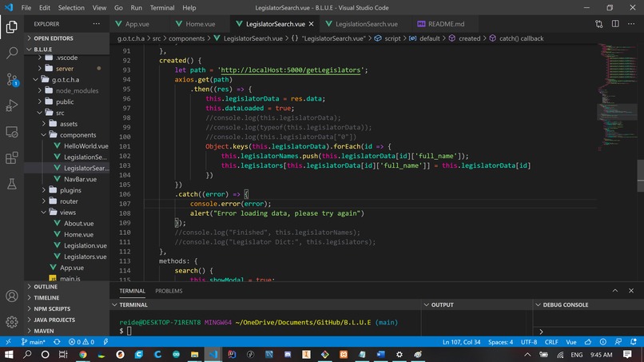Open NavBar.vue in the explorer
The image size is (644, 362).
[67, 179]
